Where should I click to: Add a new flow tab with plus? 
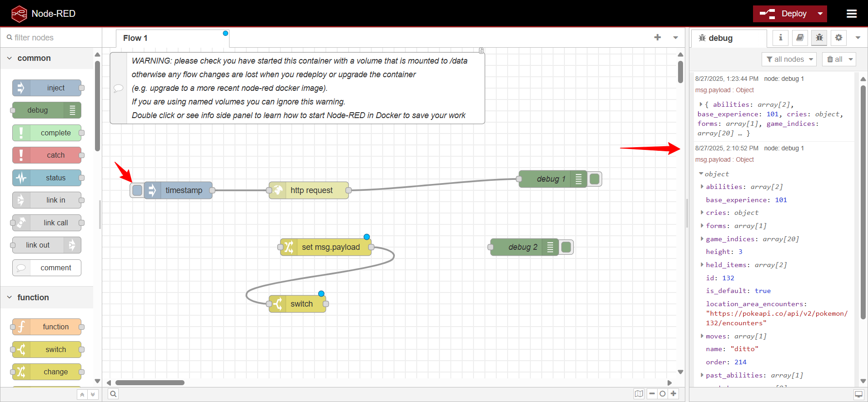pyautogui.click(x=658, y=38)
